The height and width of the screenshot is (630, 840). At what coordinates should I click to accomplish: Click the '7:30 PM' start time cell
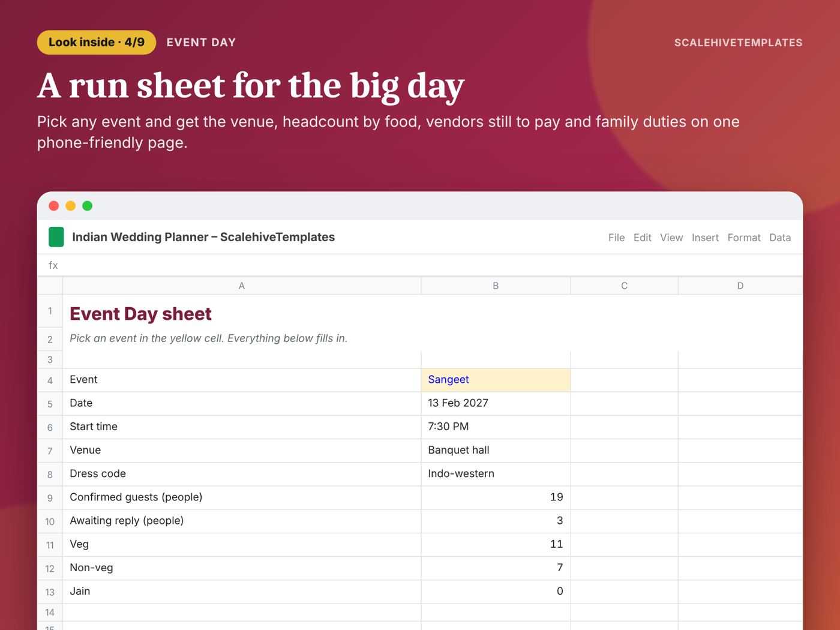[496, 427]
